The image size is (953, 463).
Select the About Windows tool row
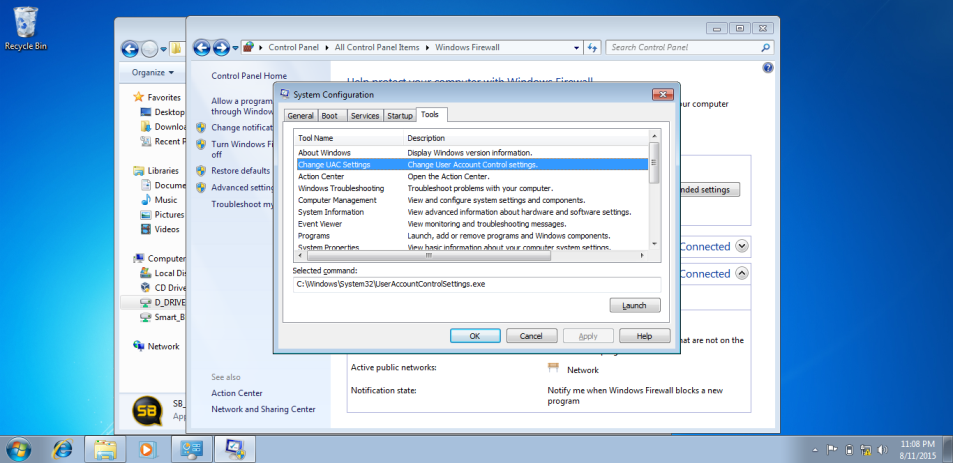coord(472,153)
